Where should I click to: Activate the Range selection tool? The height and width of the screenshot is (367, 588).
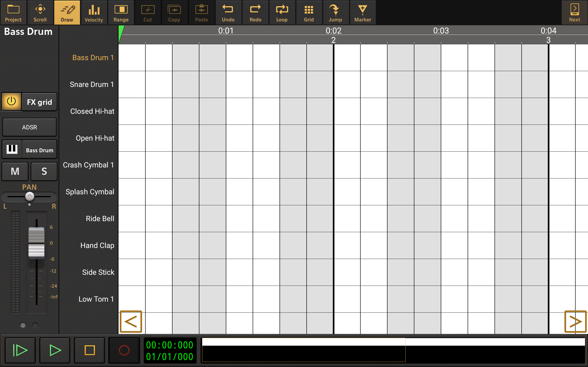[x=121, y=13]
